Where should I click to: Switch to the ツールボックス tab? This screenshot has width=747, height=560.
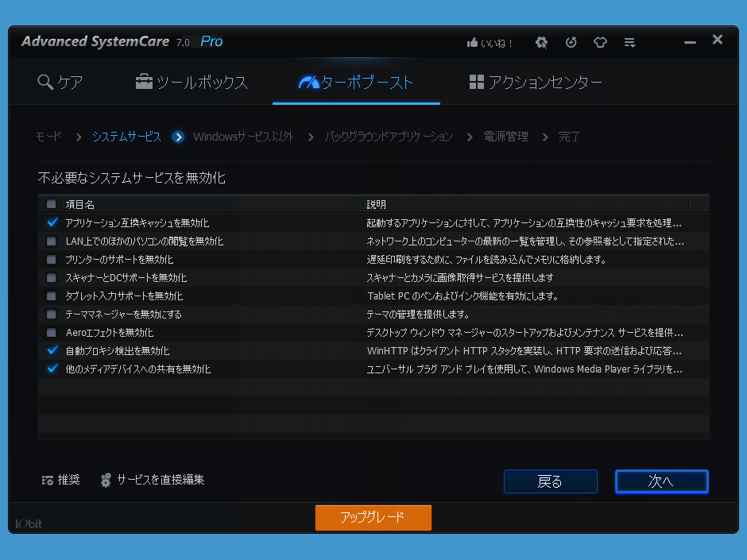pyautogui.click(x=192, y=82)
